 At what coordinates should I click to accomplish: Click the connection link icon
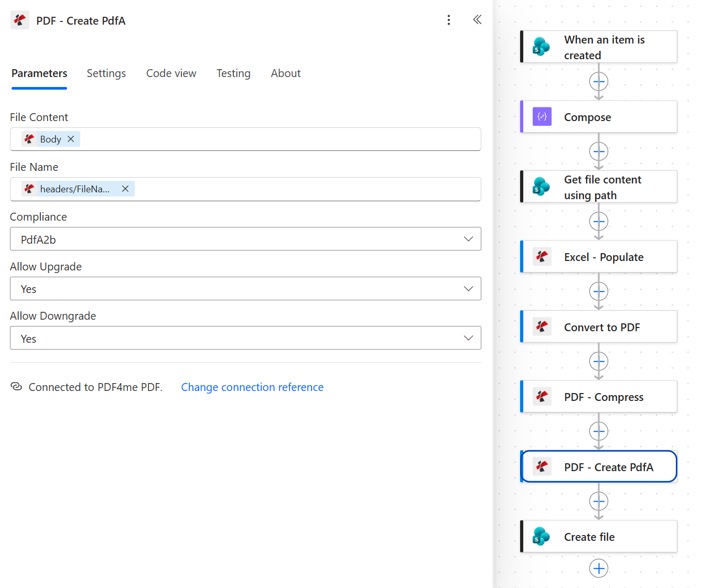(16, 387)
